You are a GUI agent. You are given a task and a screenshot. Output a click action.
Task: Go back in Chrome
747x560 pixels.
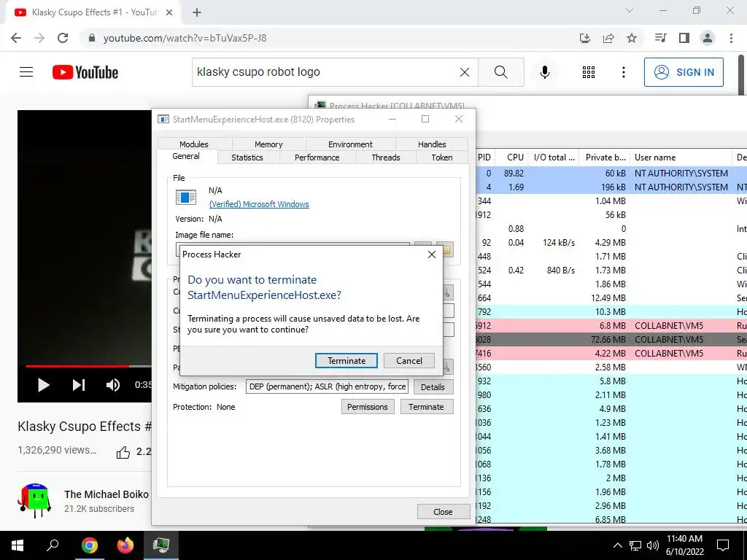pos(16,38)
